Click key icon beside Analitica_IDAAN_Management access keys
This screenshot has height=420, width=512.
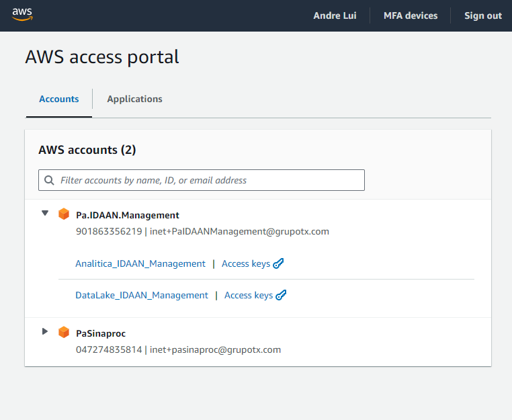(x=278, y=263)
